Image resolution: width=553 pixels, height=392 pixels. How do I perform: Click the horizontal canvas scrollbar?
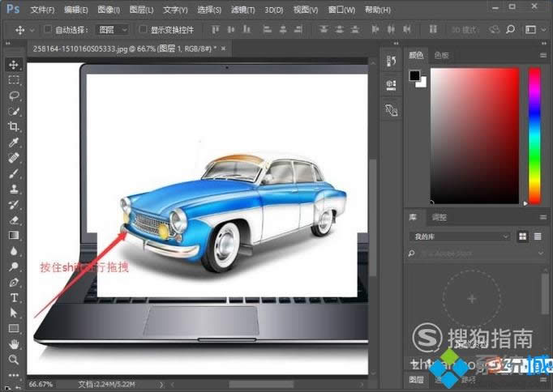(261, 384)
